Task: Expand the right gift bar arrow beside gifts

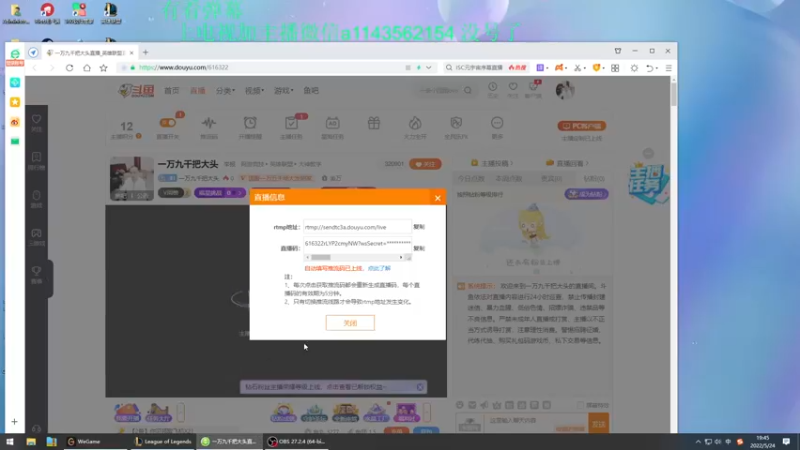Action: 427,412
